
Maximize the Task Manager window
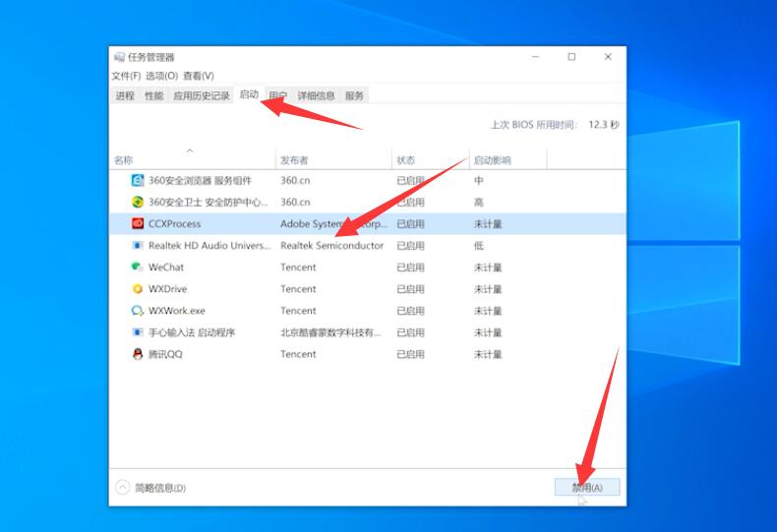571,57
